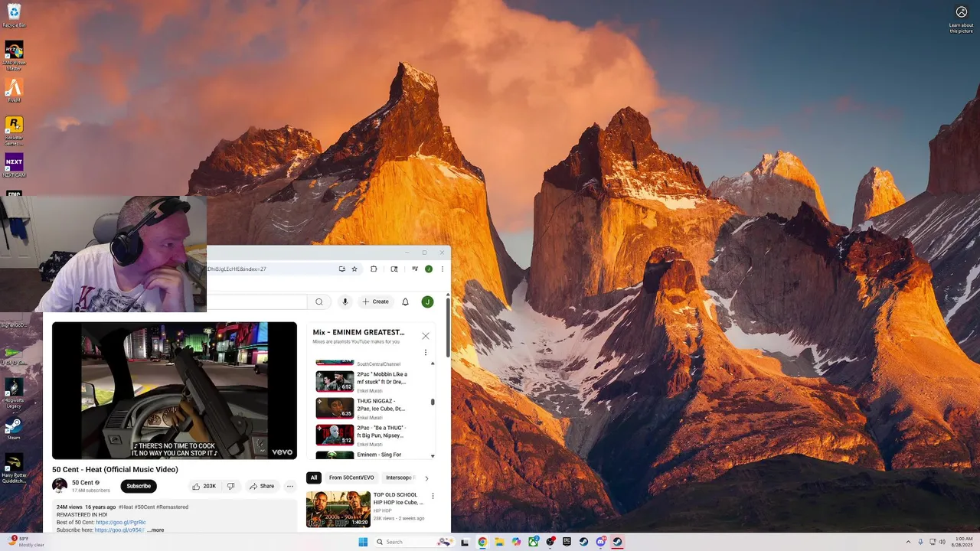Like the 50 Cent Heat video
This screenshot has width=980, height=551.
pyautogui.click(x=204, y=486)
